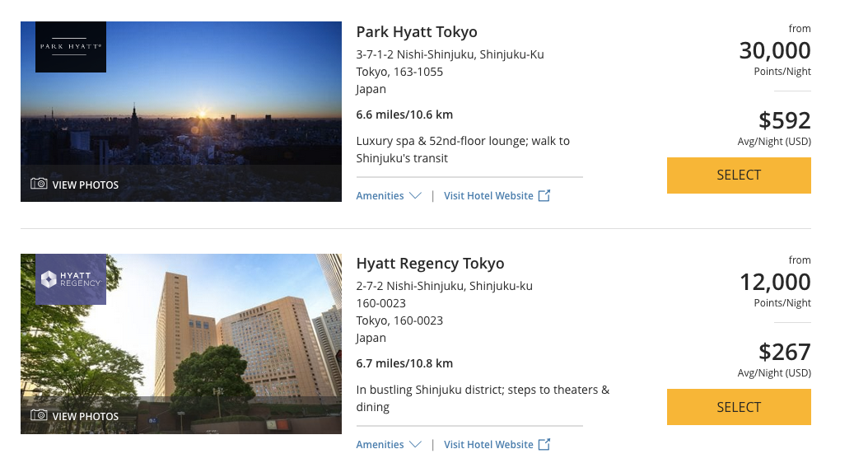Click VIEW PHOTOS text under Park Hyatt

pyautogui.click(x=86, y=185)
